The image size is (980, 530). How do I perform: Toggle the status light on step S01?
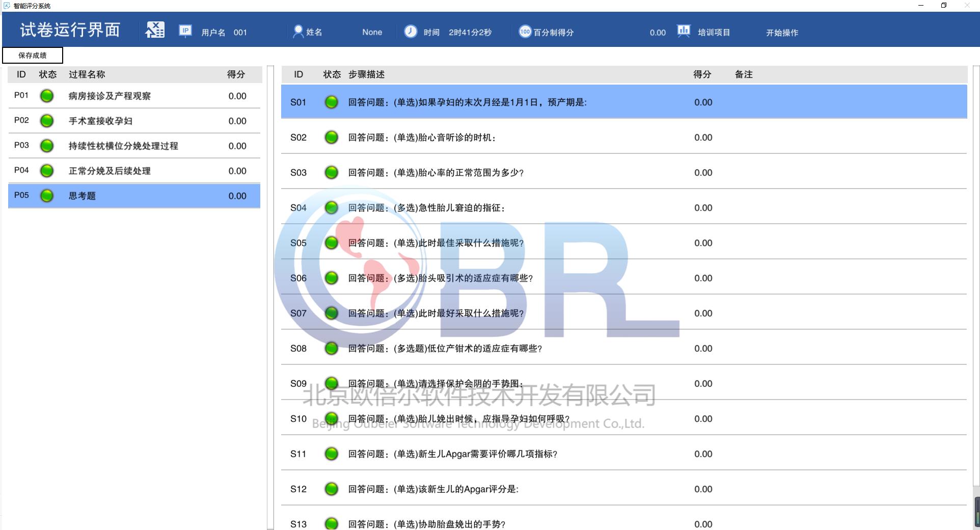coord(331,102)
